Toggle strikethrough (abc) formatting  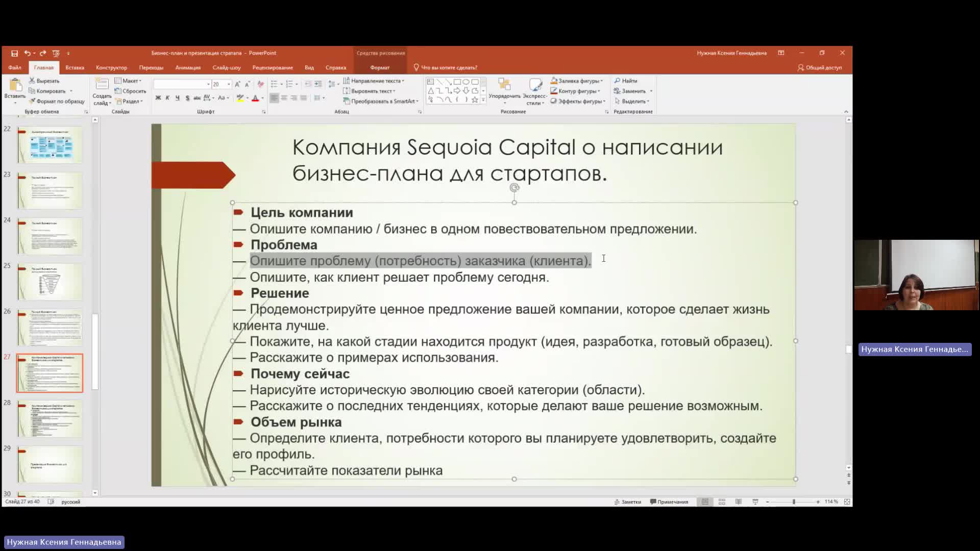point(197,98)
